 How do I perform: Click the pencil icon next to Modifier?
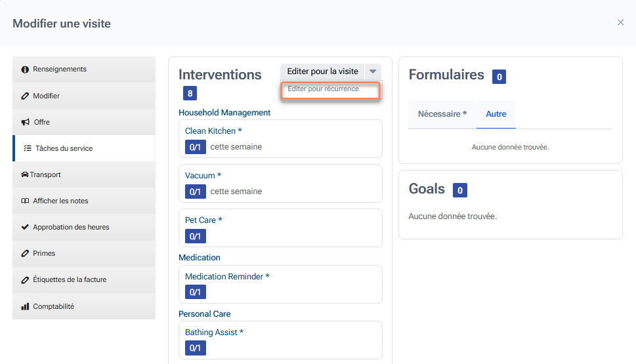point(25,96)
